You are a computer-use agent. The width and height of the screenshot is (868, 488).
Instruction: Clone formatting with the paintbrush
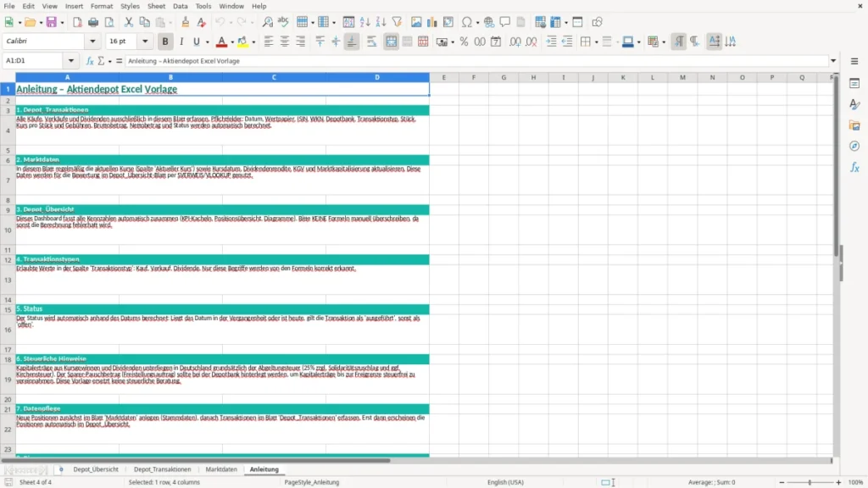click(x=186, y=22)
